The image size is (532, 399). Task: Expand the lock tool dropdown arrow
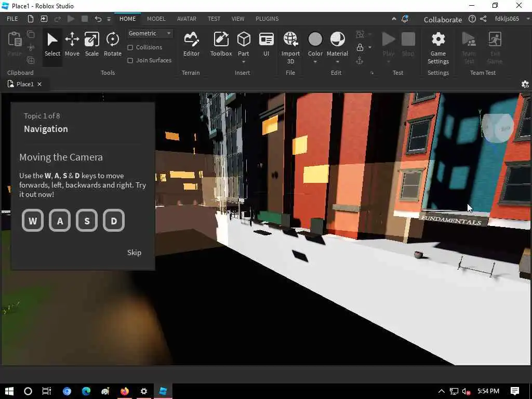click(x=370, y=47)
